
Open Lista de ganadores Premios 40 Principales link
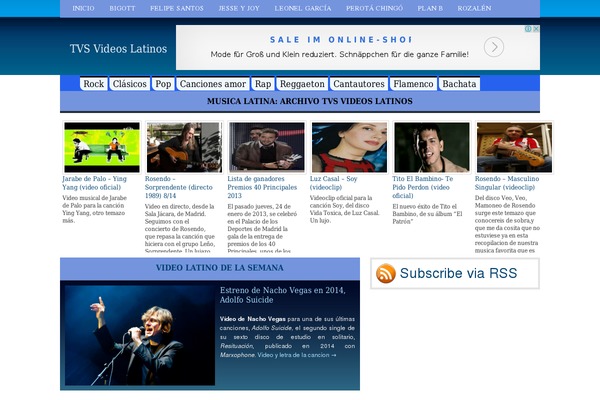262,187
